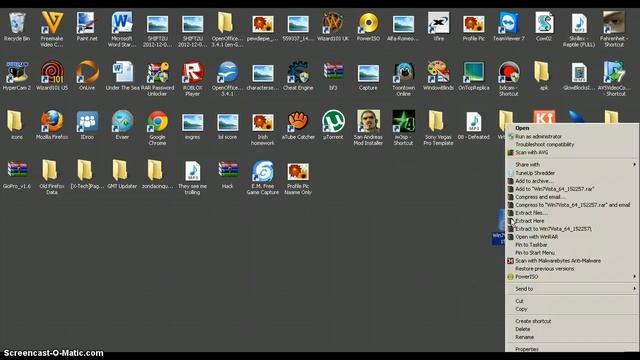
Task: Expand the Share with submenu
Action: coord(572,164)
